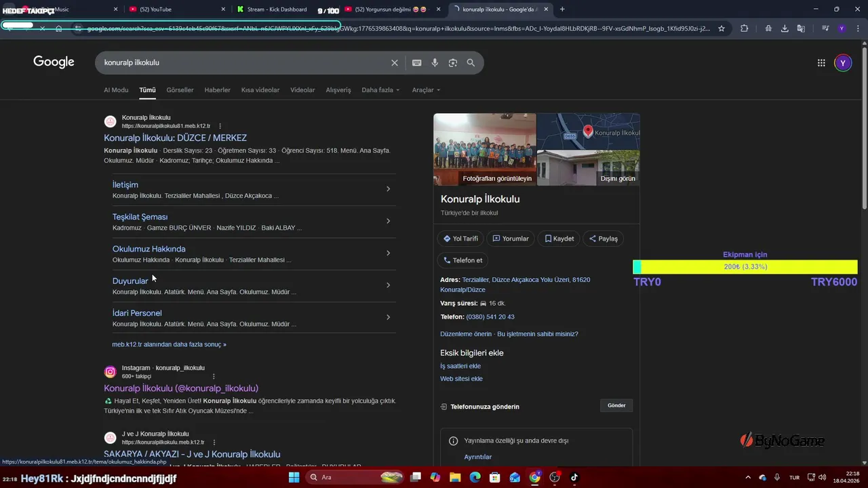Open Copilot from taskbar

pyautogui.click(x=435, y=477)
